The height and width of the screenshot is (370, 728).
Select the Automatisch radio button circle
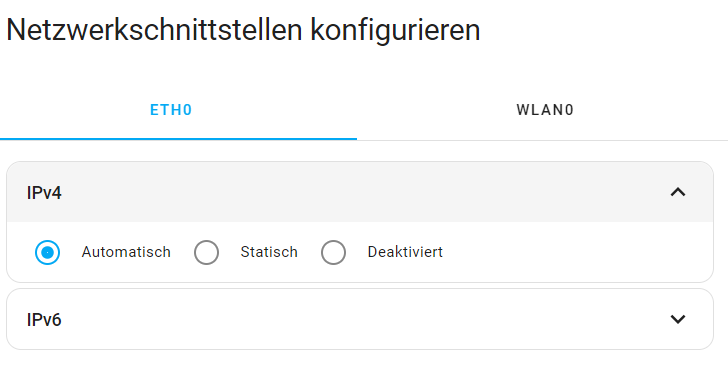tap(47, 253)
